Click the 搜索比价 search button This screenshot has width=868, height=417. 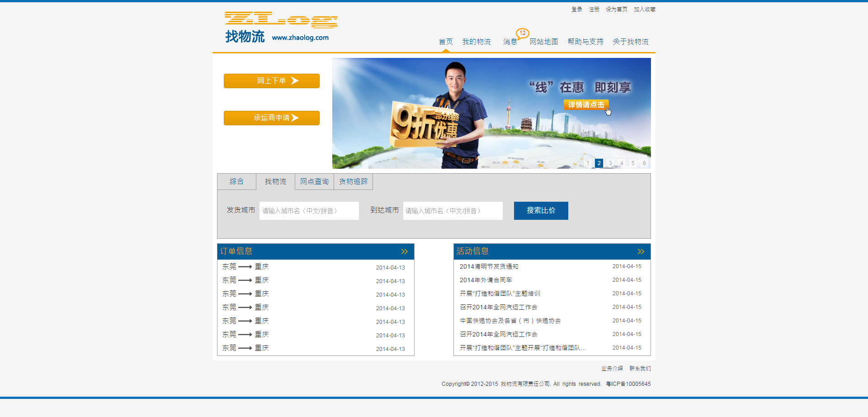541,211
